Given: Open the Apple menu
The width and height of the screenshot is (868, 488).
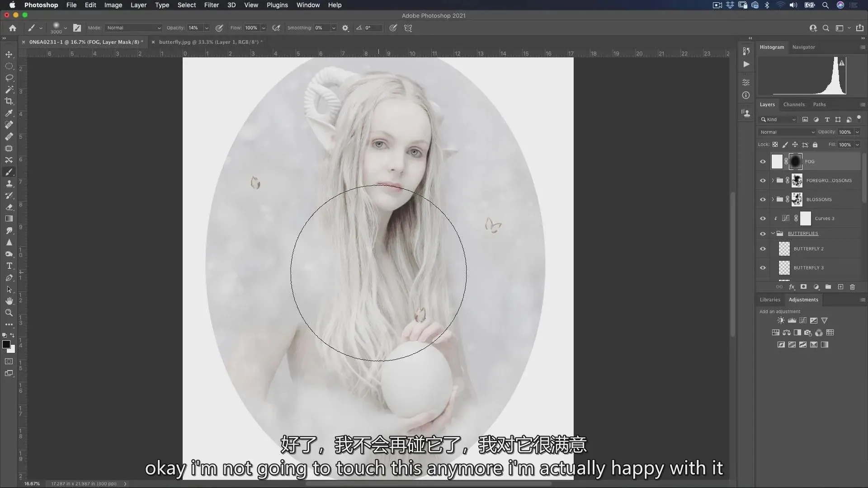Looking at the screenshot, I should 12,5.
